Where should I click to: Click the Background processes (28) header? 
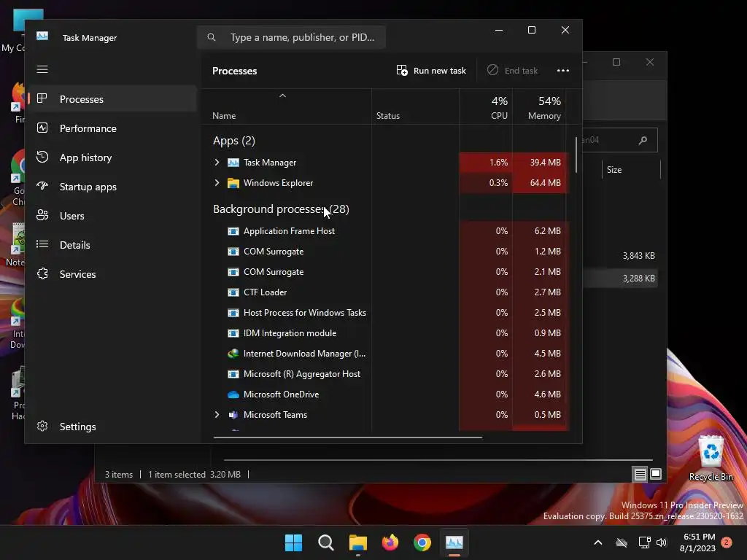[281, 209]
